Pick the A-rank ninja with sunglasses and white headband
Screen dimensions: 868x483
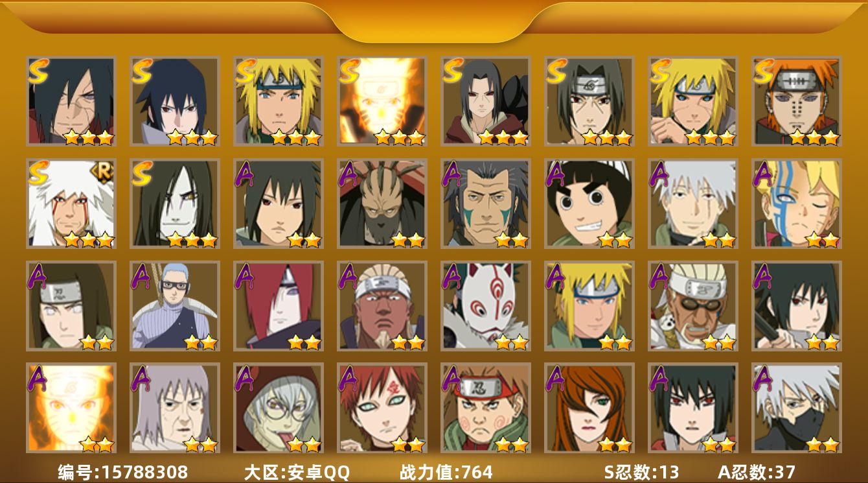pos(693,306)
